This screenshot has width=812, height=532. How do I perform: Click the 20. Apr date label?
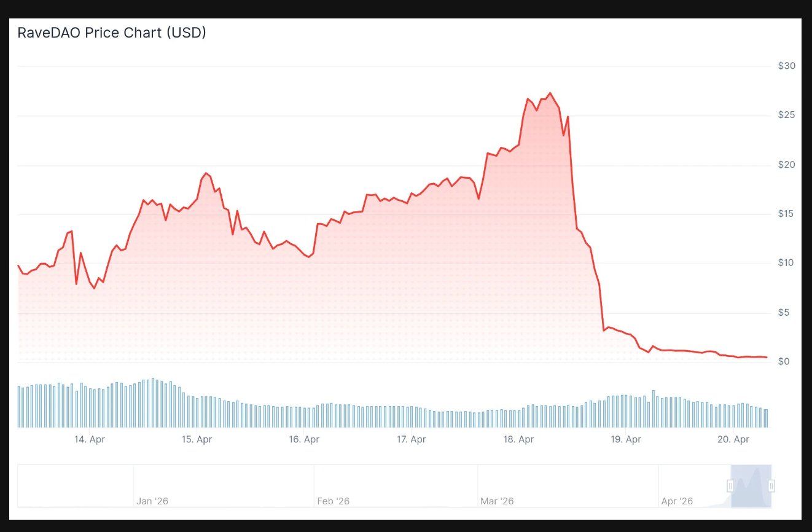click(733, 439)
